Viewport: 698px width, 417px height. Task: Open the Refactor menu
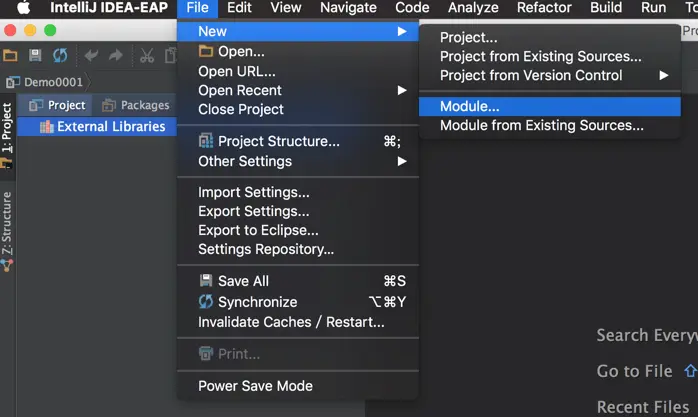coord(544,8)
